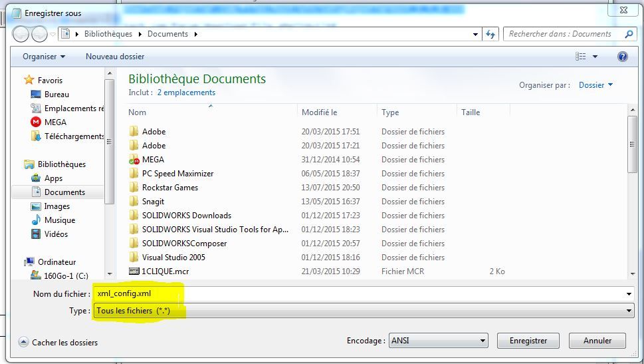Open the Nom du fichier dropdown arrow
This screenshot has width=644, height=364.
click(x=629, y=293)
